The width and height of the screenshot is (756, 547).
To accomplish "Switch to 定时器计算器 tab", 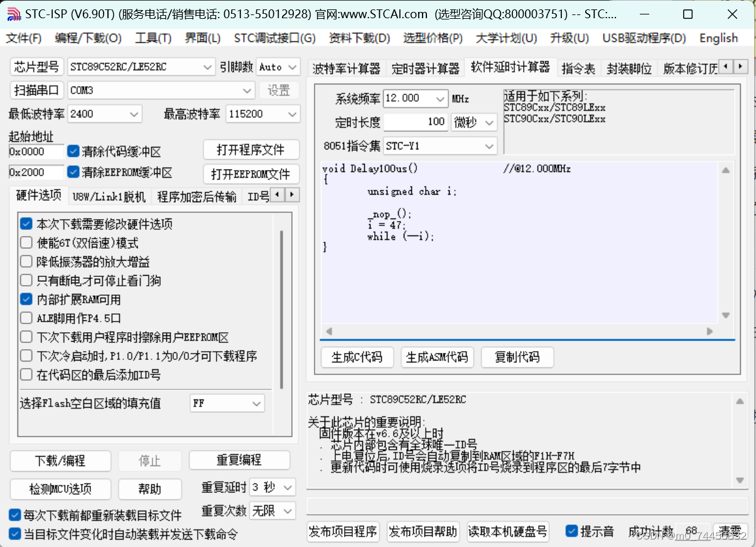I will (425, 68).
